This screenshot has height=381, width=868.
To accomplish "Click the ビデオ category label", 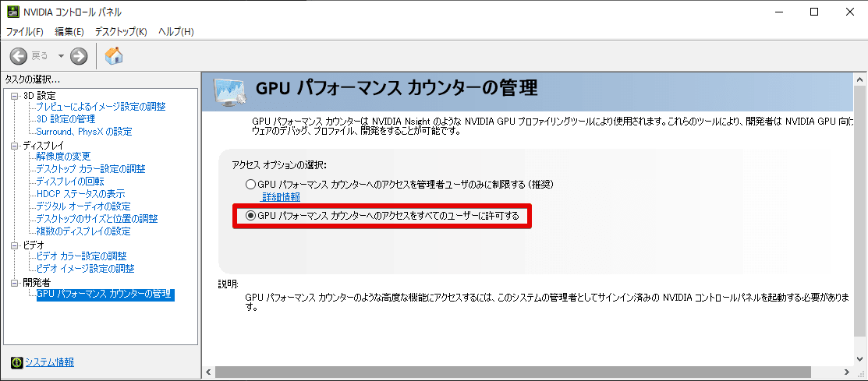I will [x=34, y=245].
